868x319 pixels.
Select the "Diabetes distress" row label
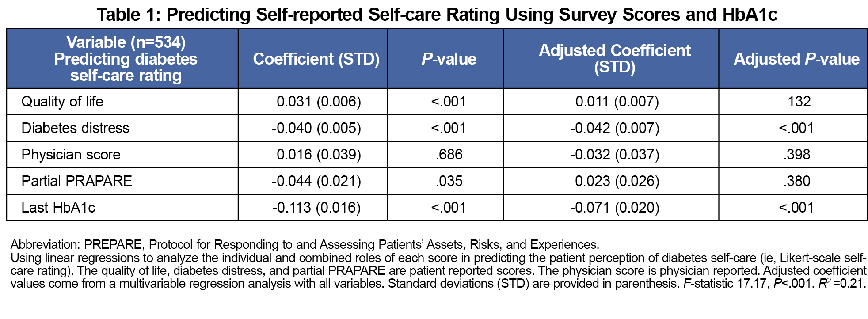pyautogui.click(x=76, y=128)
